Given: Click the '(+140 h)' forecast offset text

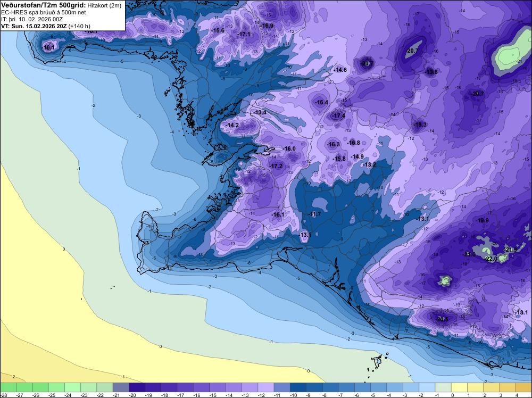Looking at the screenshot, I should pyautogui.click(x=79, y=26).
